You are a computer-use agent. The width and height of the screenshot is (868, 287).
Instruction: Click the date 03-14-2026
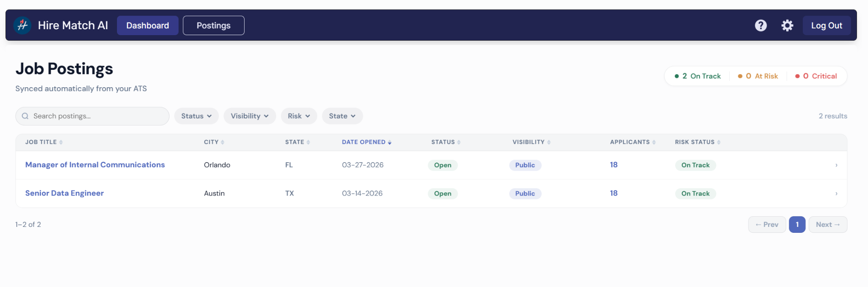click(362, 193)
